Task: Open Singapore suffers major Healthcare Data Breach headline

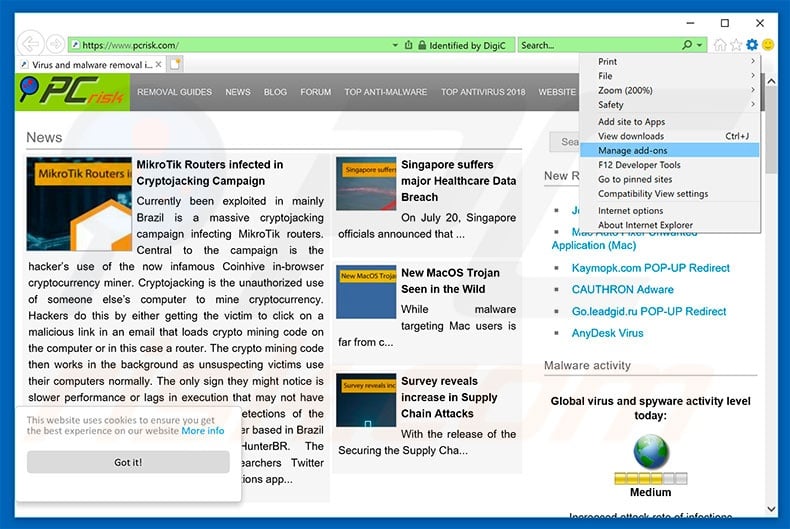Action: click(458, 180)
